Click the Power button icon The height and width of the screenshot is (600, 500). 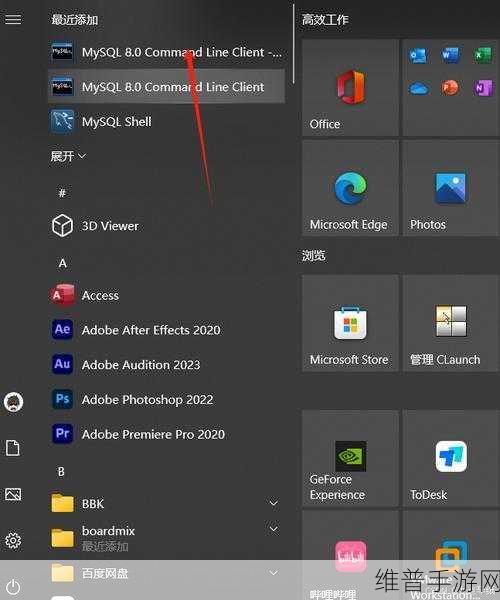point(13,587)
